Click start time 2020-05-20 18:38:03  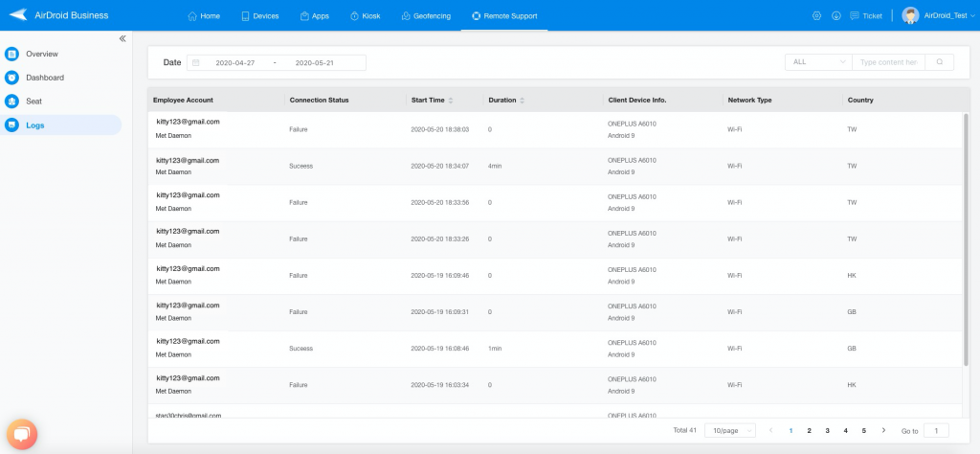(440, 129)
